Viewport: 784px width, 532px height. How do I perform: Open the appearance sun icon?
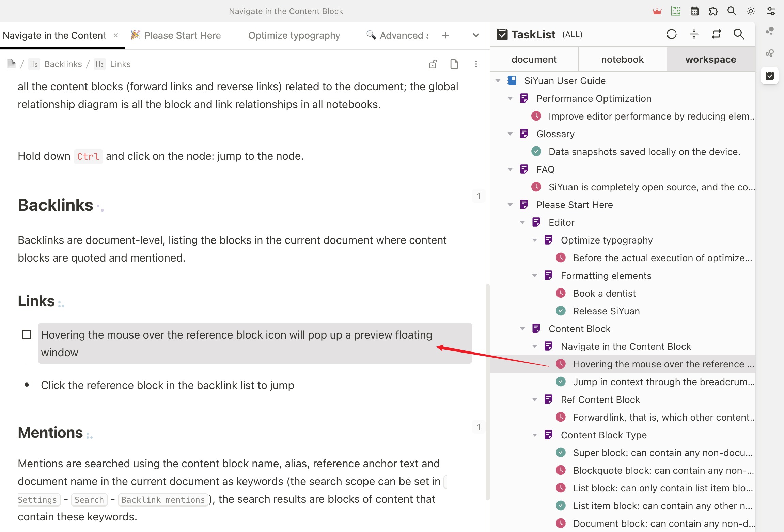pyautogui.click(x=750, y=11)
